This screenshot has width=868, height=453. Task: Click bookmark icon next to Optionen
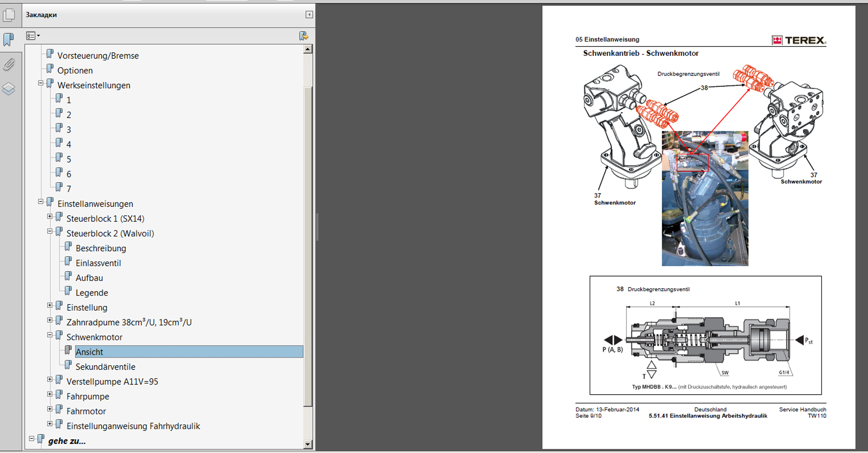50,69
